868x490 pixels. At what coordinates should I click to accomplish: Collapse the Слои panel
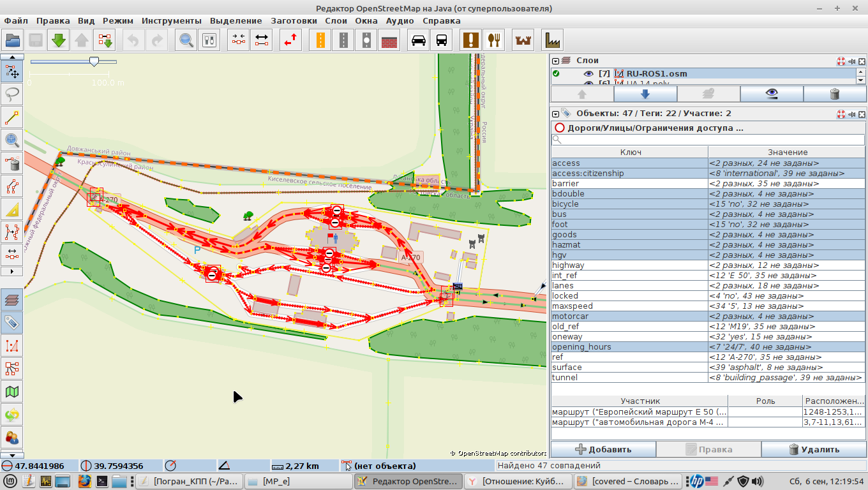pyautogui.click(x=556, y=61)
